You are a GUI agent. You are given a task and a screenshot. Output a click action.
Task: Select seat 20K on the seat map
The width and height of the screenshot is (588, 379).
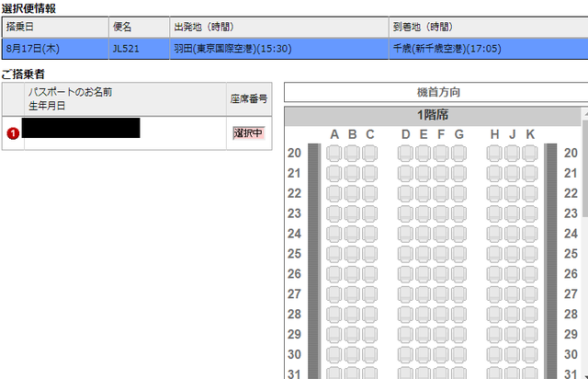[530, 154]
